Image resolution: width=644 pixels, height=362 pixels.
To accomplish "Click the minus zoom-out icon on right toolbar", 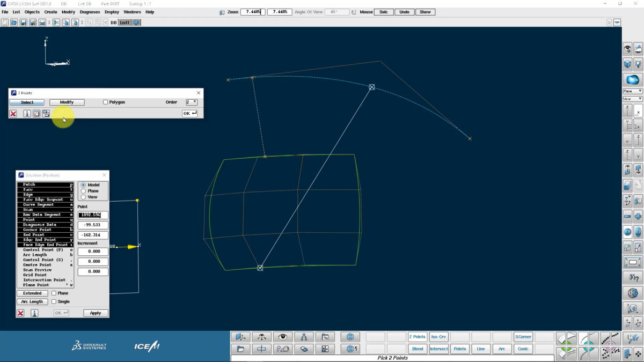I will click(x=627, y=217).
